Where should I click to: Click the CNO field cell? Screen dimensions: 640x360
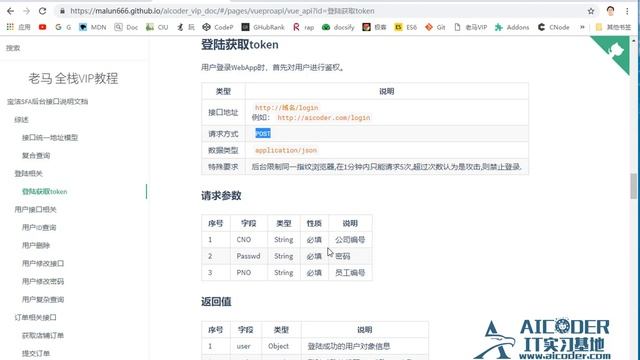coord(249,240)
